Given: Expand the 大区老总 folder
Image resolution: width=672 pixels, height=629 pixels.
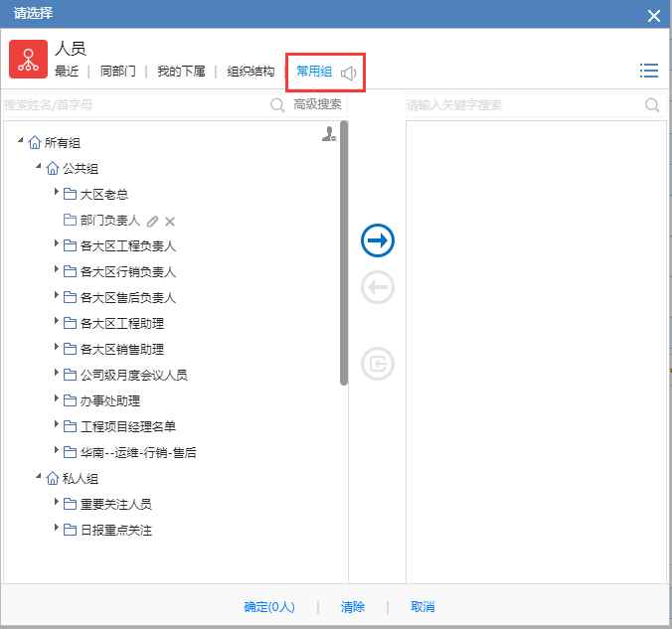Looking at the screenshot, I should tap(57, 194).
